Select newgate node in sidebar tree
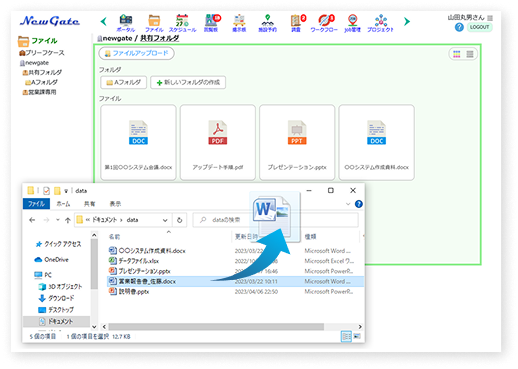Image resolution: width=518 pixels, height=369 pixels. click(x=34, y=63)
